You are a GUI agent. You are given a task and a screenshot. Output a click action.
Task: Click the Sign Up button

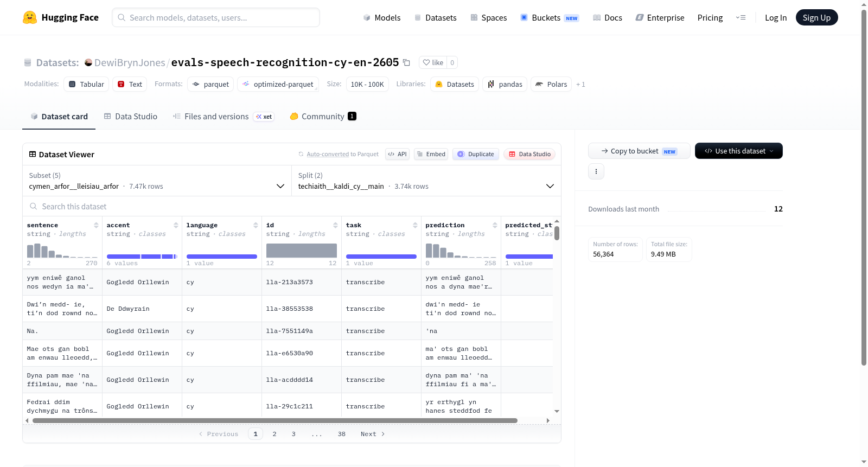tap(816, 17)
